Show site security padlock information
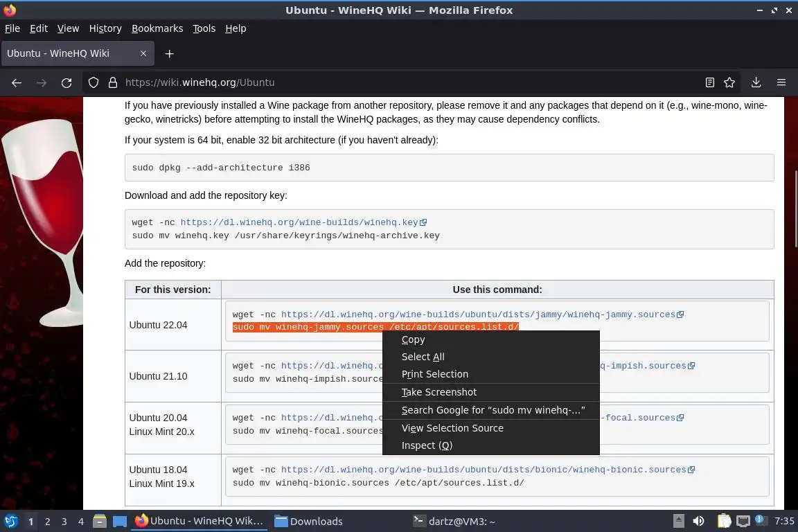798x532 pixels. tap(113, 82)
